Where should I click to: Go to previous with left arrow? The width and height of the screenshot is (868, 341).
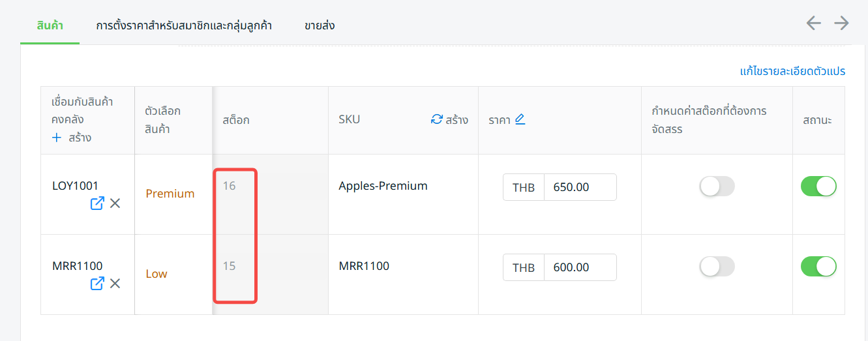[813, 23]
